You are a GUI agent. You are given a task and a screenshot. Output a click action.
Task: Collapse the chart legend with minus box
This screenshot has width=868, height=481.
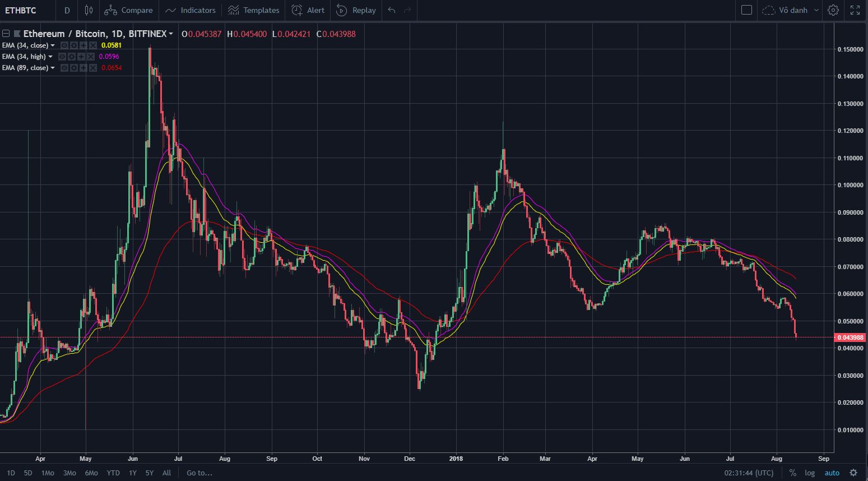tap(6, 34)
